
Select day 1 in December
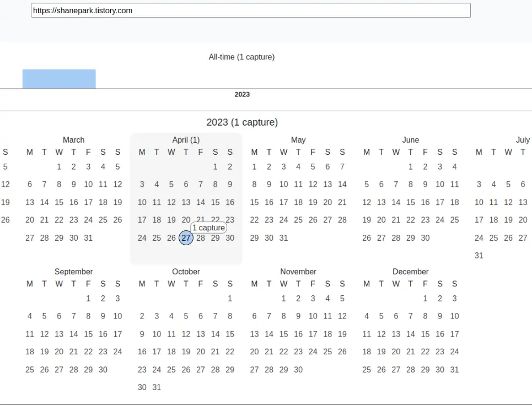426,299
